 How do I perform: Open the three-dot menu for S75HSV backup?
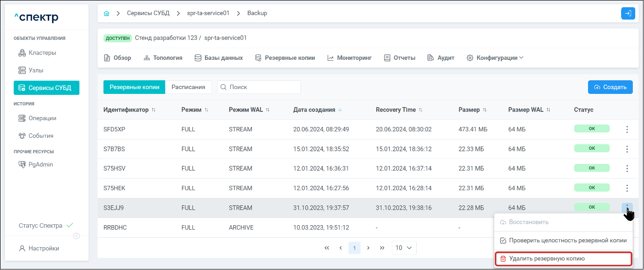(627, 168)
